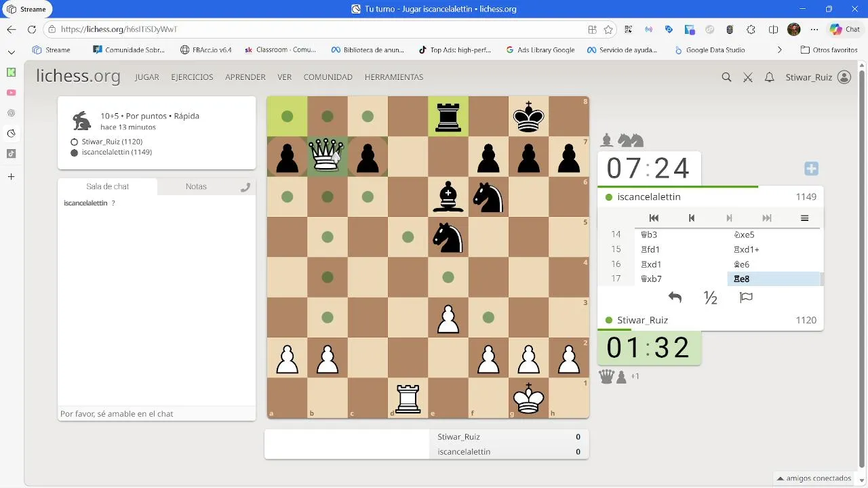Open Edge settings three-dots menu
The width and height of the screenshot is (868, 488).
(814, 29)
